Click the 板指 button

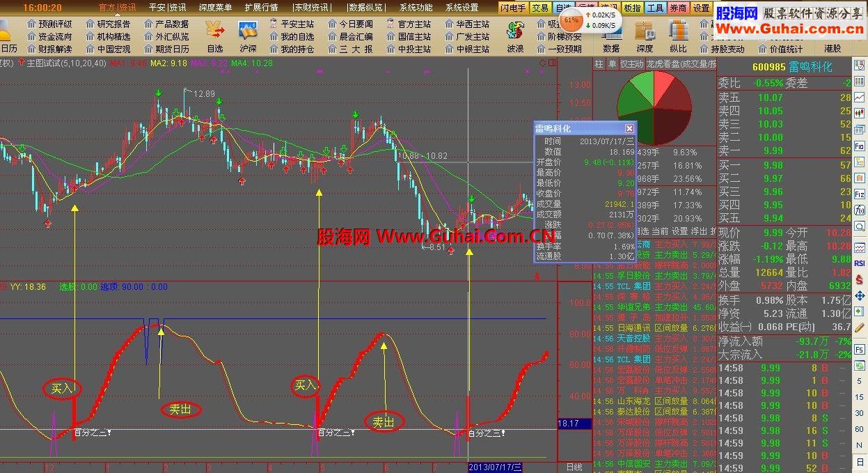click(632, 8)
